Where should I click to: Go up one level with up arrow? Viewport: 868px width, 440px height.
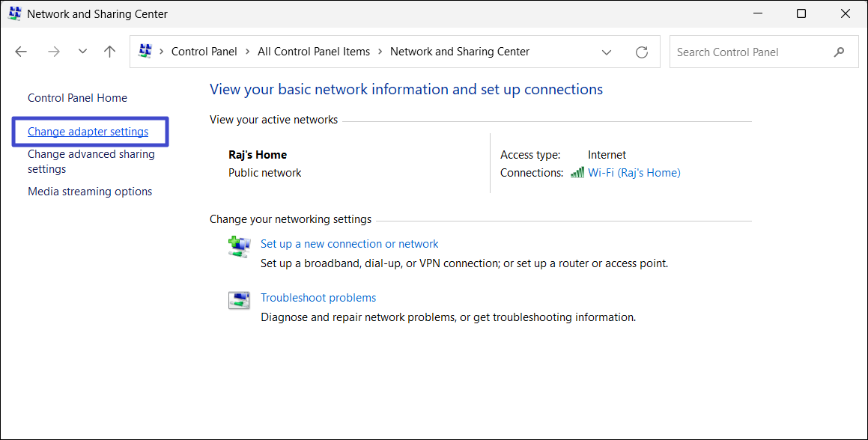coord(110,52)
